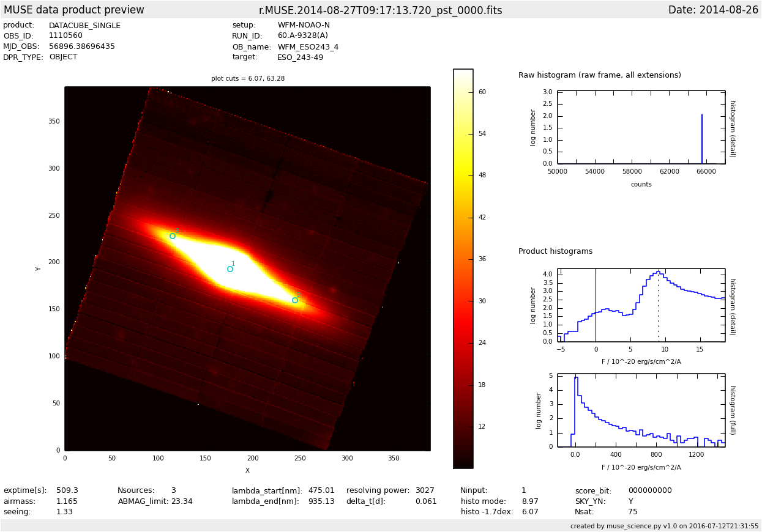The height and width of the screenshot is (532, 762).
Task: Select the product value 'DATACUBE_SINGLE'
Action: click(x=84, y=26)
